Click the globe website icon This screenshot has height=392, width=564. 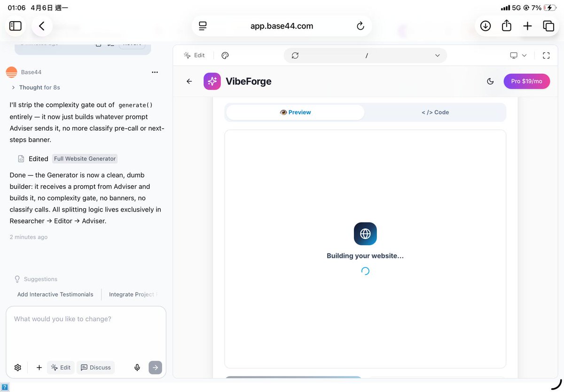click(365, 234)
